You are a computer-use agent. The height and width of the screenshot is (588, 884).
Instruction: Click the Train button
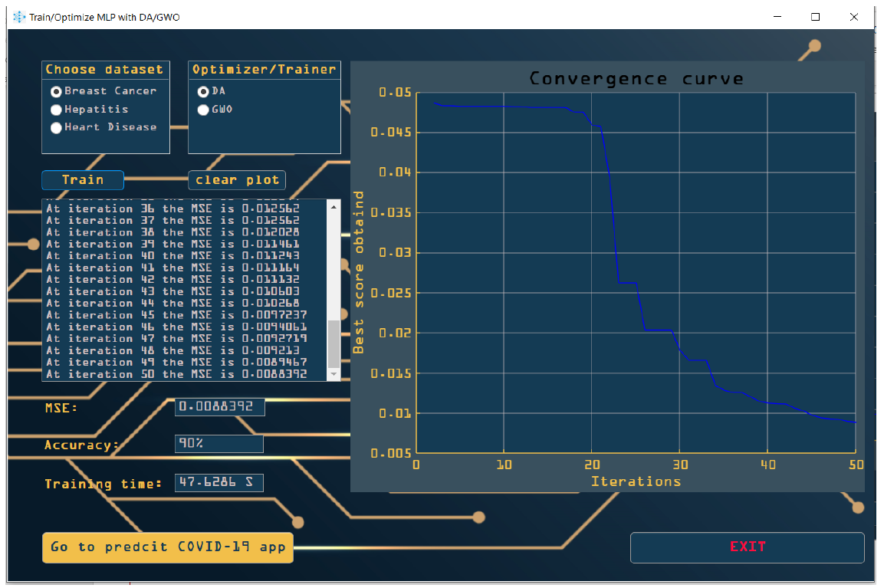pos(82,179)
